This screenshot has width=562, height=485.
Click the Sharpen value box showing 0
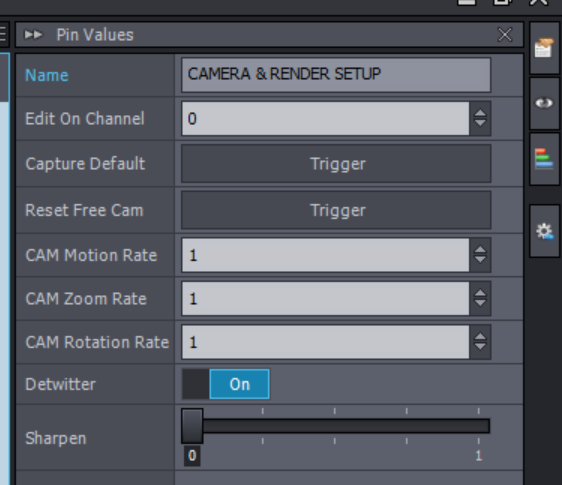[192, 456]
